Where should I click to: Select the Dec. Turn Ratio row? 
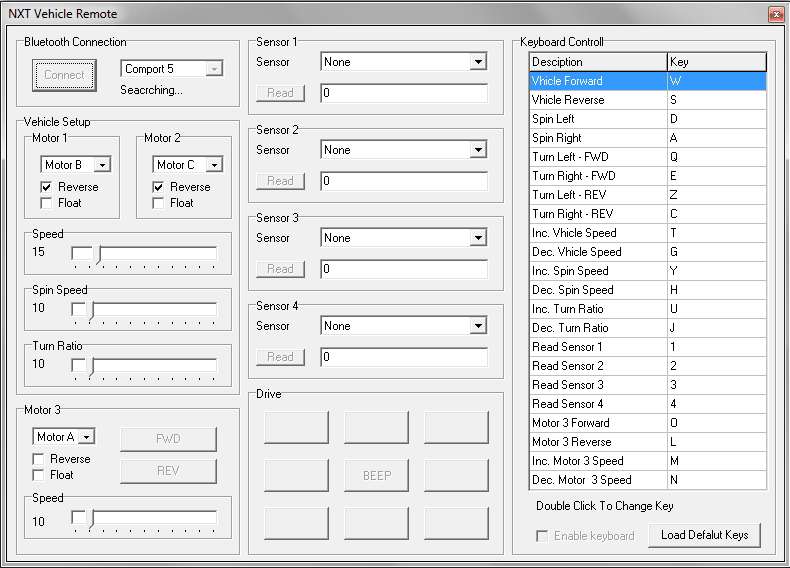(x=648, y=328)
